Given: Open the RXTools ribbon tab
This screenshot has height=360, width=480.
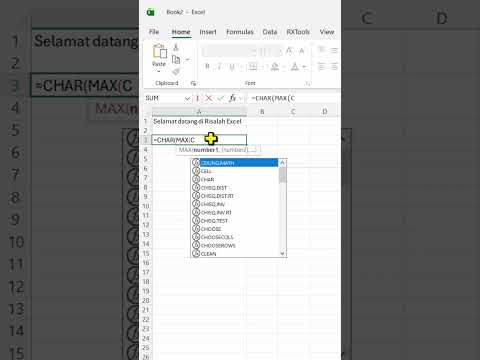Looking at the screenshot, I should [x=298, y=32].
